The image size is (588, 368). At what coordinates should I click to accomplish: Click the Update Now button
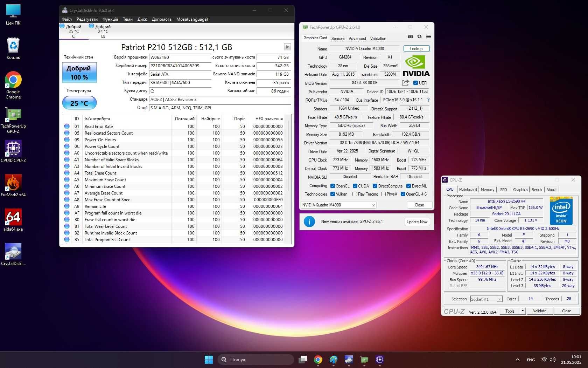417,222
